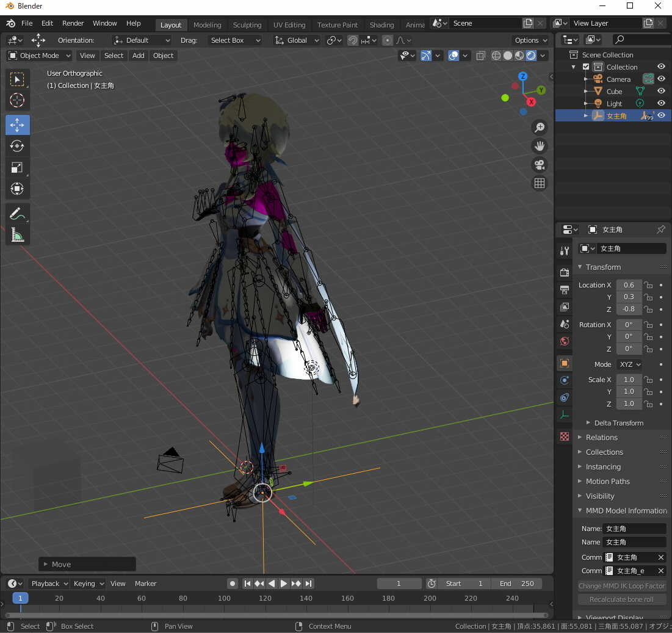This screenshot has width=672, height=633.
Task: Open the Object Constraints properties tab
Action: click(565, 397)
